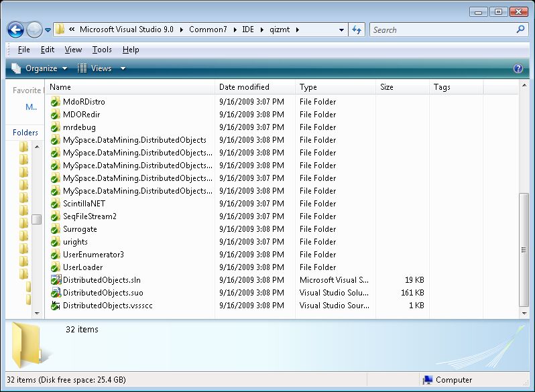Sort by the Tags column header
Image resolution: width=535 pixels, height=392 pixels.
pos(457,87)
